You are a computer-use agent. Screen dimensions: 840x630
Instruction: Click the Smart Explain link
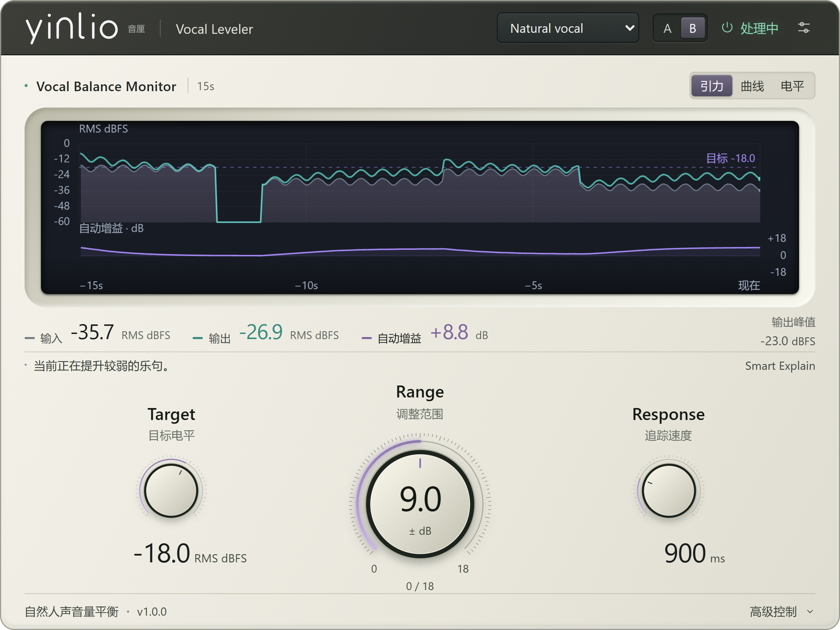click(780, 366)
